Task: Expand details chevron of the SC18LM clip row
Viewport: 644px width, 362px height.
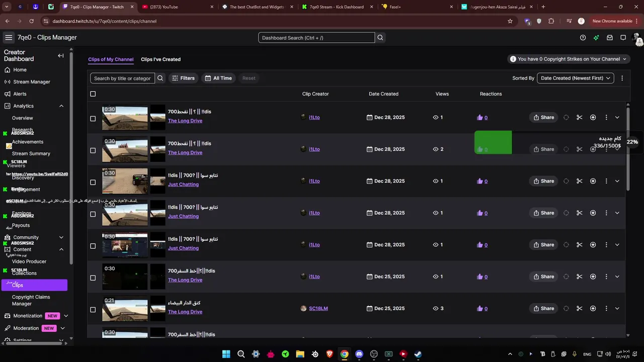Action: 617,309
